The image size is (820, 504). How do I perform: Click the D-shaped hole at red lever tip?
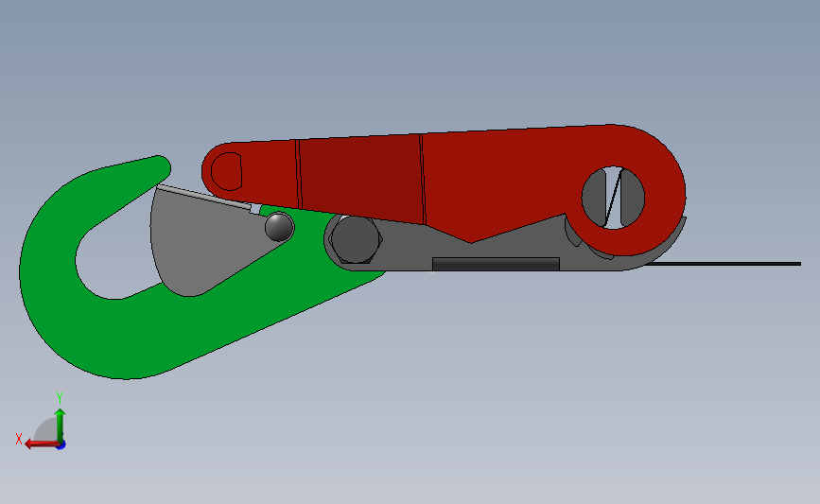point(227,171)
